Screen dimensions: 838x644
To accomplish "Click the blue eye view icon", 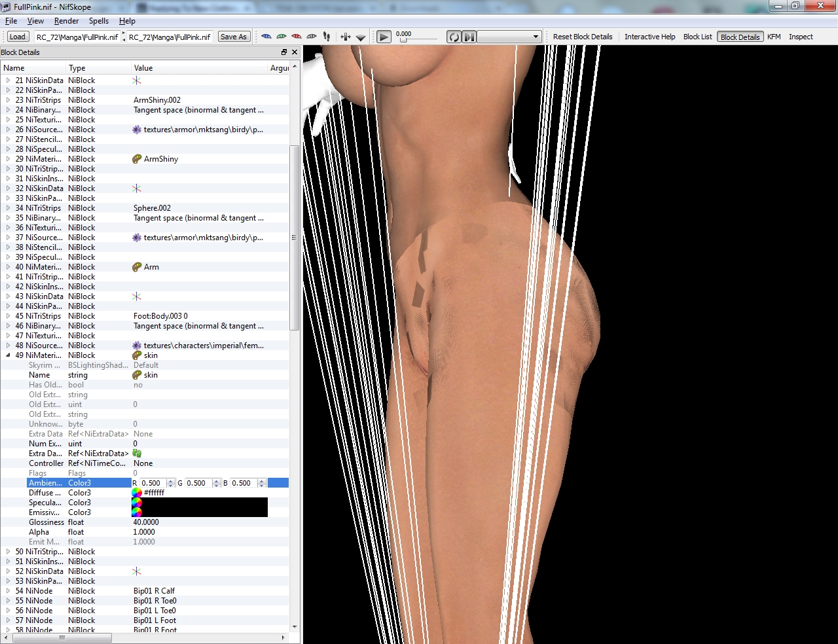I will click(x=266, y=37).
